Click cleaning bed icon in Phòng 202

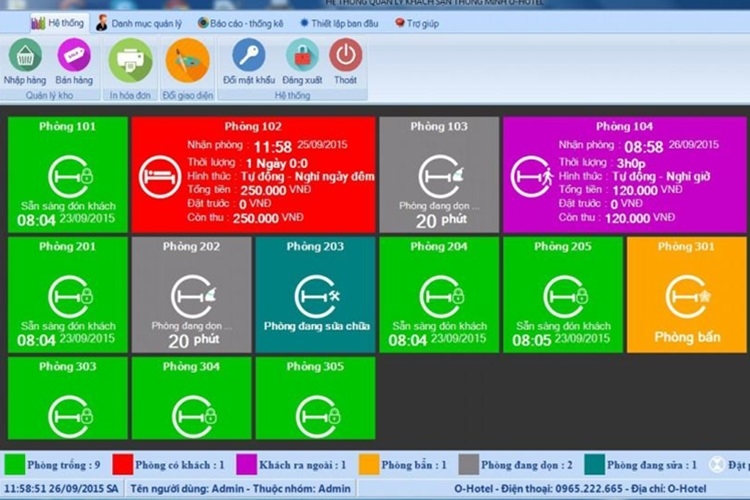click(x=194, y=297)
